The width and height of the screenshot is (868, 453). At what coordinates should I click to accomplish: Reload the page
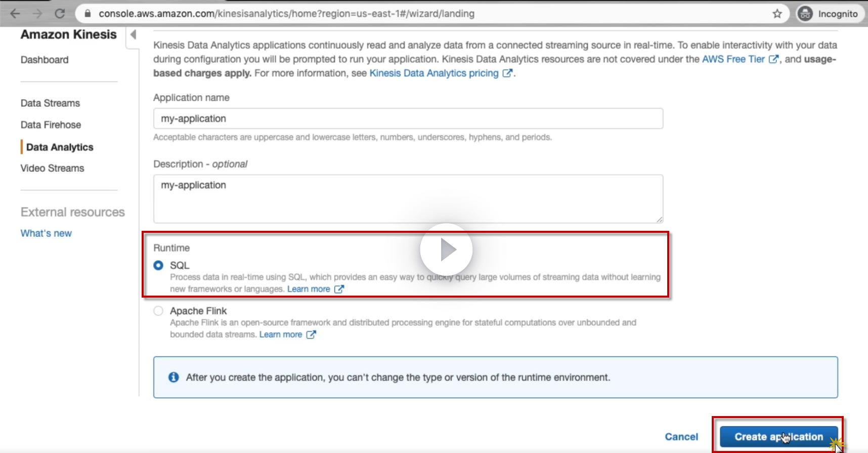[60, 14]
